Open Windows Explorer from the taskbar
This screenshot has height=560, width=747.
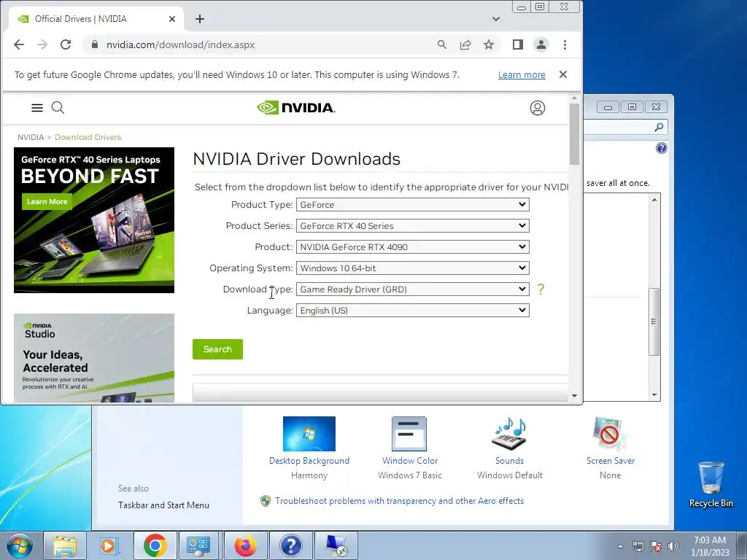(x=65, y=545)
